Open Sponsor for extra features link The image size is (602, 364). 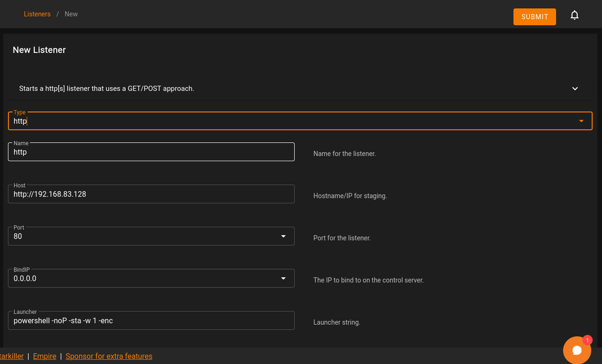pyautogui.click(x=109, y=356)
